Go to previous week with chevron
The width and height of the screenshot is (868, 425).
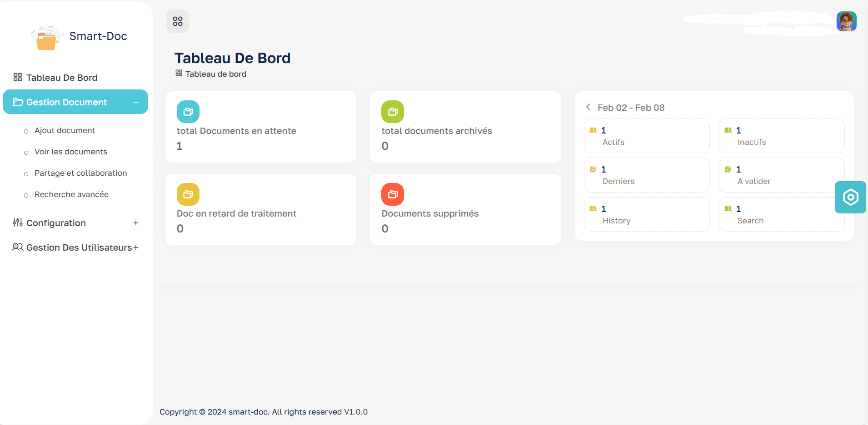point(589,107)
